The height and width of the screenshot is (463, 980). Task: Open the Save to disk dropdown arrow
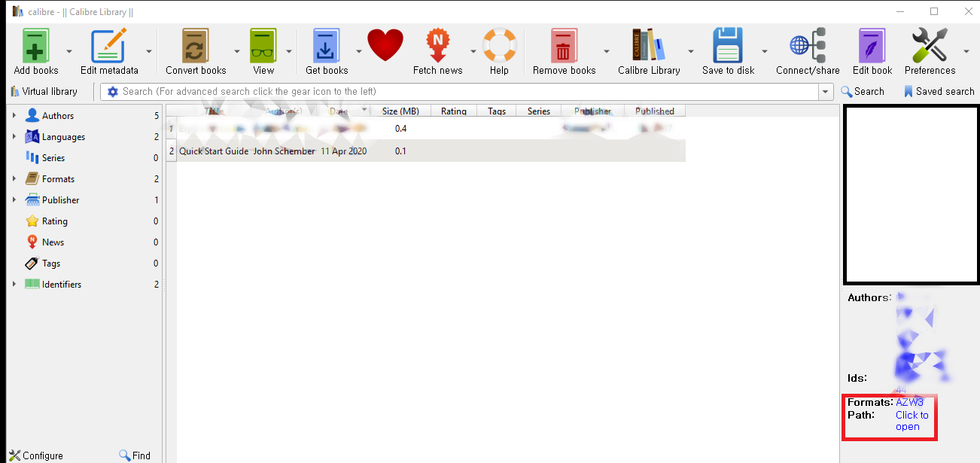click(765, 51)
